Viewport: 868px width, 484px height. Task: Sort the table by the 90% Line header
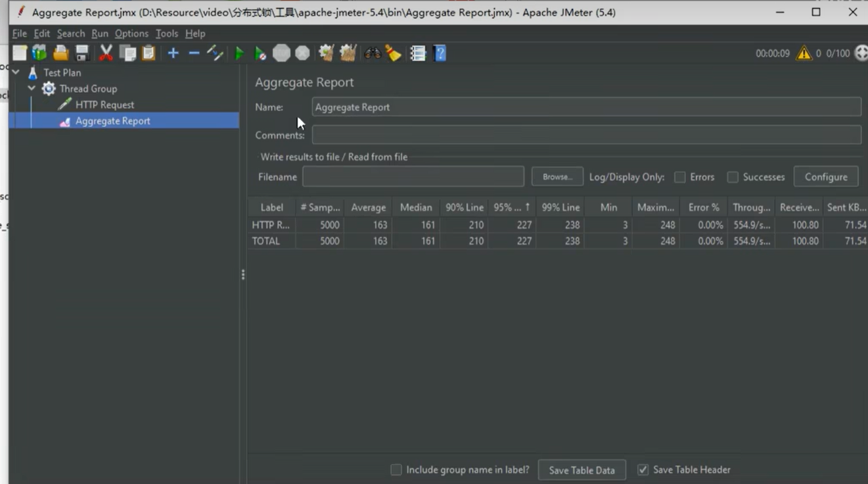click(x=465, y=207)
